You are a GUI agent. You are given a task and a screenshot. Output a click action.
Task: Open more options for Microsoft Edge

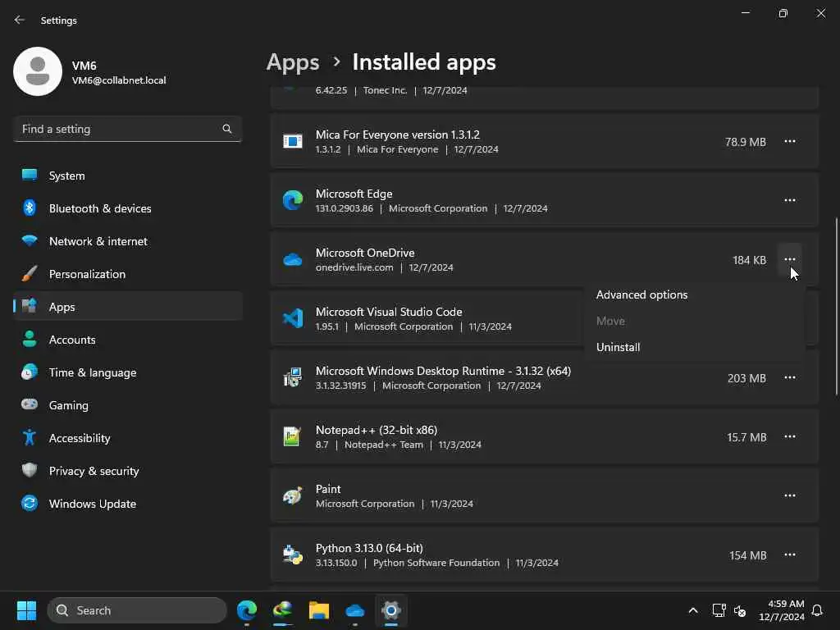tap(789, 200)
